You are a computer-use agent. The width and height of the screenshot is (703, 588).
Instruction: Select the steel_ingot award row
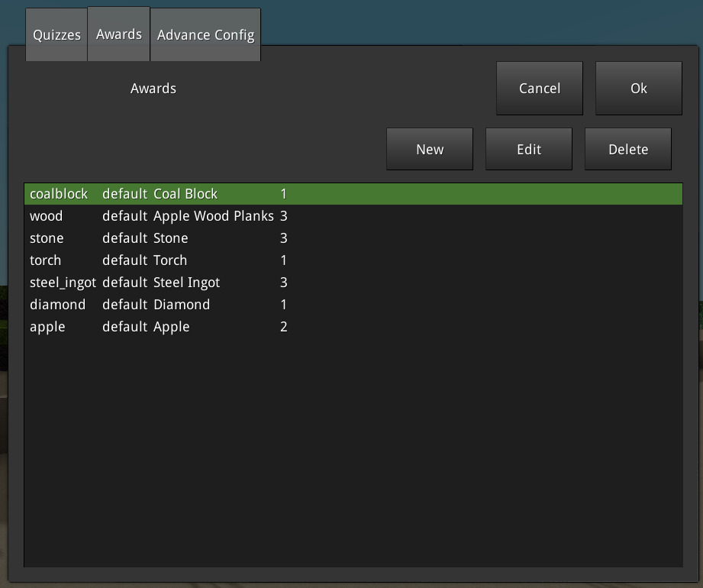[63, 283]
